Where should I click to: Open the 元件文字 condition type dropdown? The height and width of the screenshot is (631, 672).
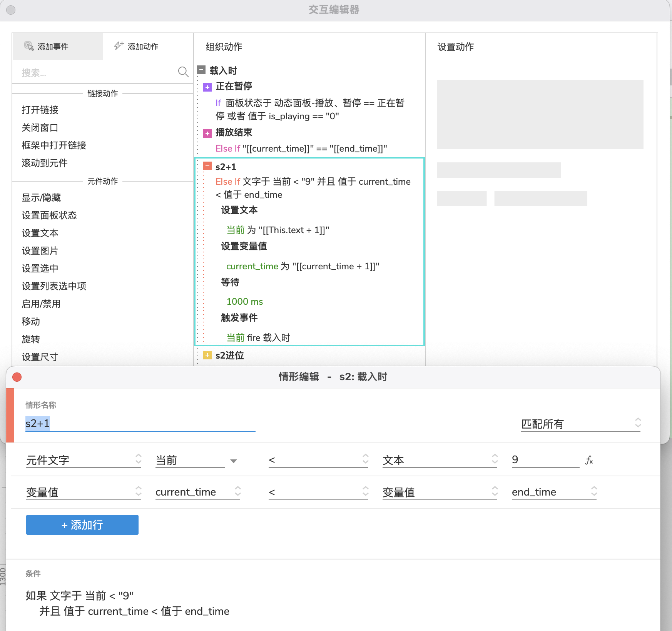(84, 460)
